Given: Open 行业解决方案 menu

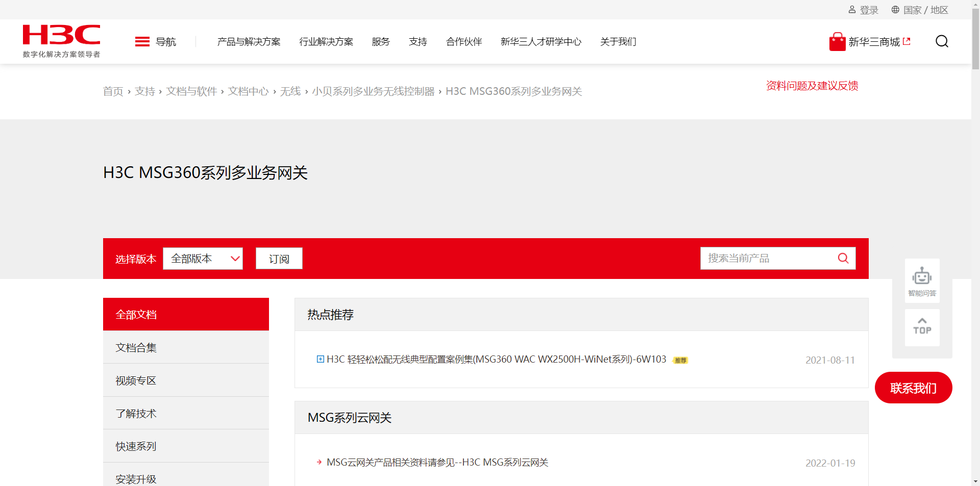Looking at the screenshot, I should (x=326, y=42).
